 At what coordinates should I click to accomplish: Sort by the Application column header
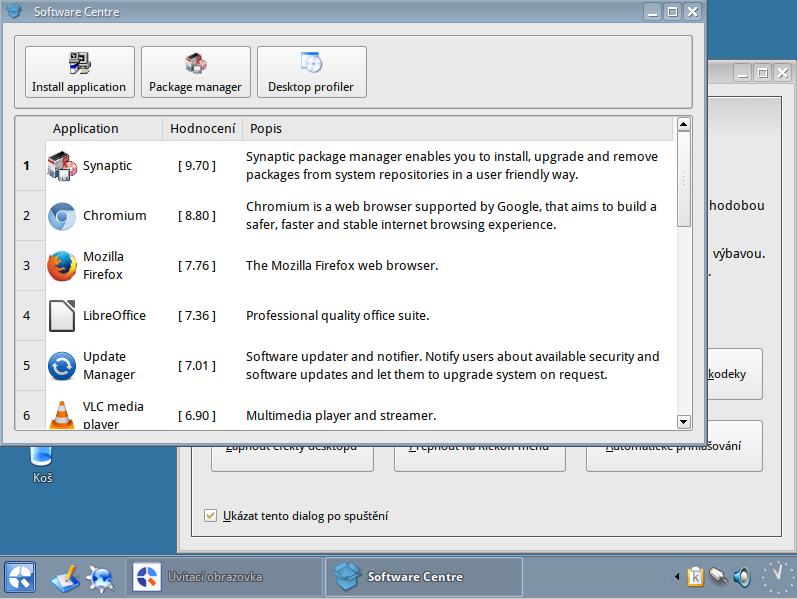tap(104, 129)
